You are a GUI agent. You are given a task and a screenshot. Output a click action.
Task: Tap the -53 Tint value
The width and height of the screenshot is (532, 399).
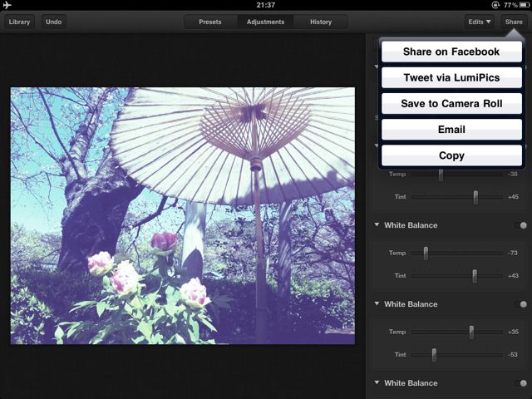click(513, 354)
